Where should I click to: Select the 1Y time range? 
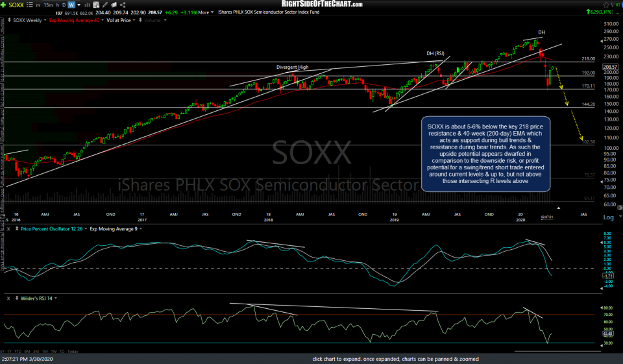(x=9, y=351)
